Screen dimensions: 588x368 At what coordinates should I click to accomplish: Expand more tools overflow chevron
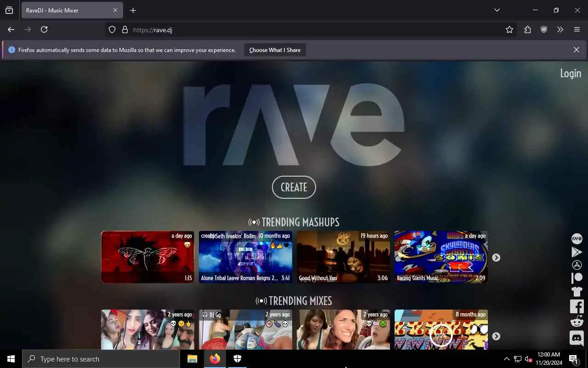(560, 29)
